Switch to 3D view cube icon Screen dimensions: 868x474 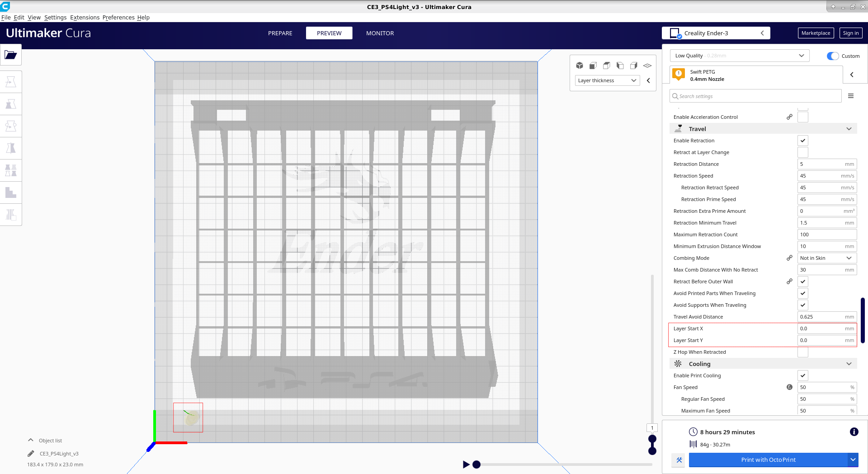[580, 66]
